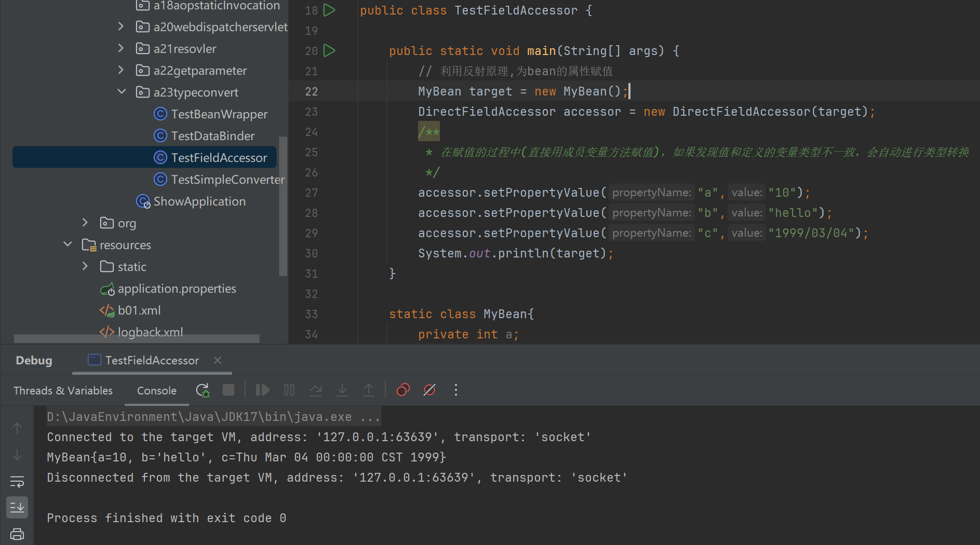Click the b01.xml file icon
Viewport: 980px width, 545px height.
click(x=107, y=310)
